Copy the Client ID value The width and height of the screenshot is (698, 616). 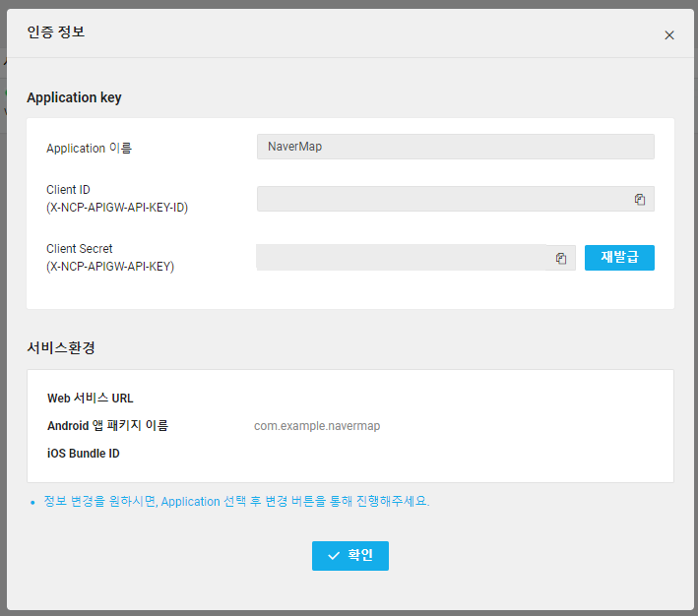pos(640,200)
